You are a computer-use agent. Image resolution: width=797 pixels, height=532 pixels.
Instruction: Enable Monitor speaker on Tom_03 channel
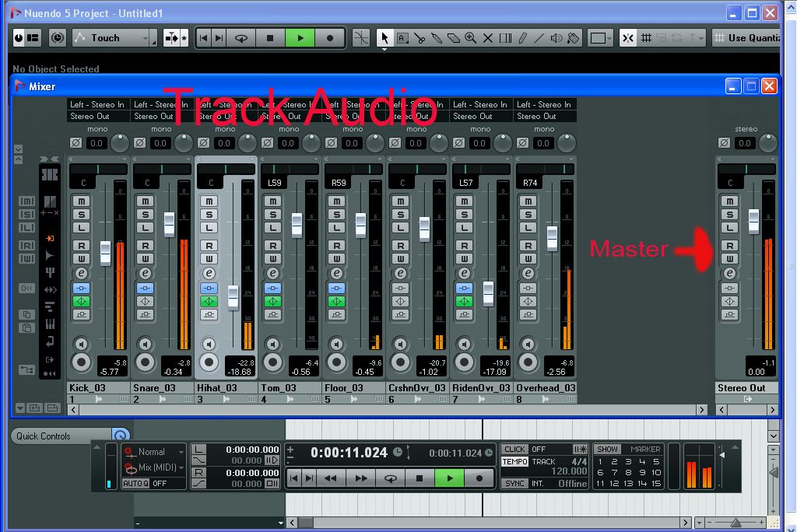273,345
